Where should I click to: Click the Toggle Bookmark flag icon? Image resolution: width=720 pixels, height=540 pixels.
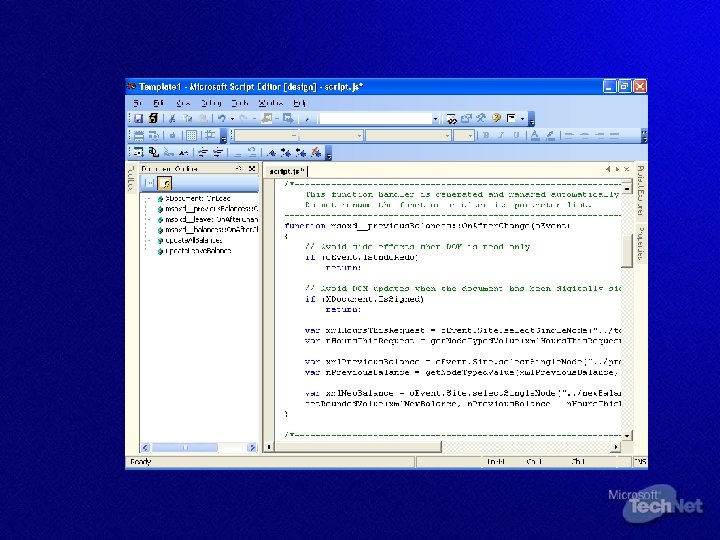coord(271,152)
